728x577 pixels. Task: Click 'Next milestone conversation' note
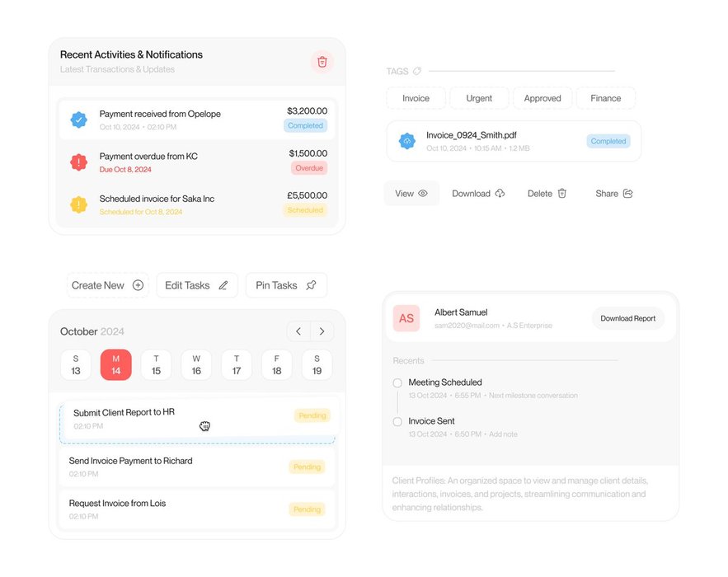coord(533,396)
